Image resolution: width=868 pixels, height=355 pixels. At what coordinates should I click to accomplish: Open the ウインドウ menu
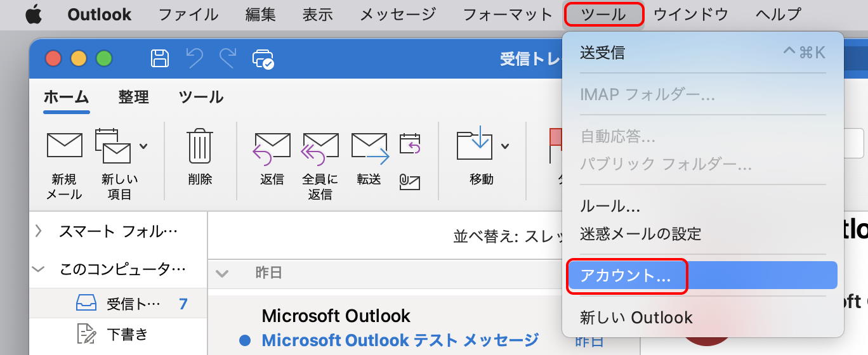[x=691, y=14]
